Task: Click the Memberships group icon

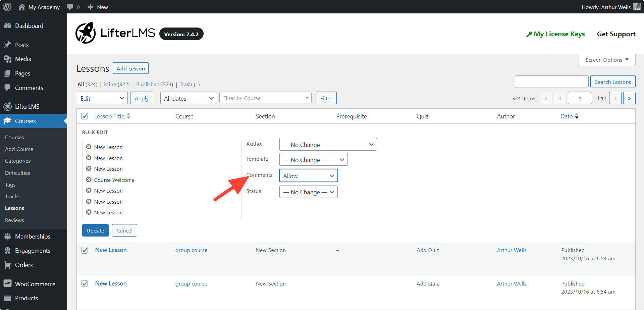Action: click(x=7, y=237)
